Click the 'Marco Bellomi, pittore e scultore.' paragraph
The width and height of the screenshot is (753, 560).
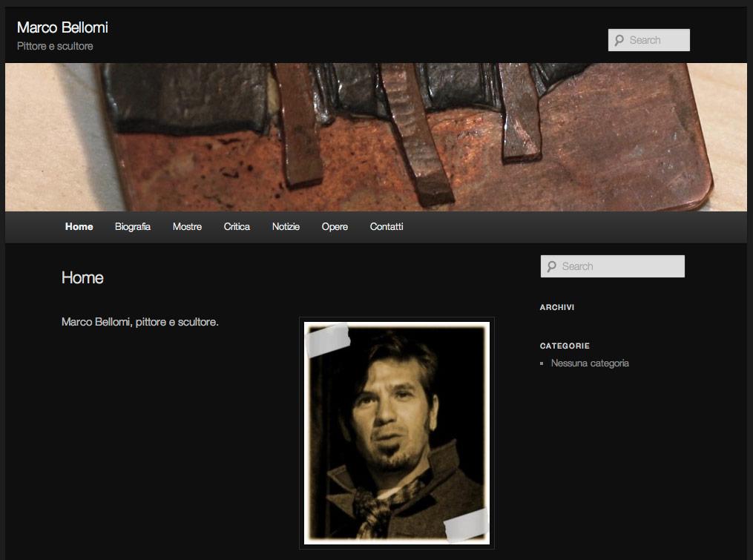(x=139, y=323)
